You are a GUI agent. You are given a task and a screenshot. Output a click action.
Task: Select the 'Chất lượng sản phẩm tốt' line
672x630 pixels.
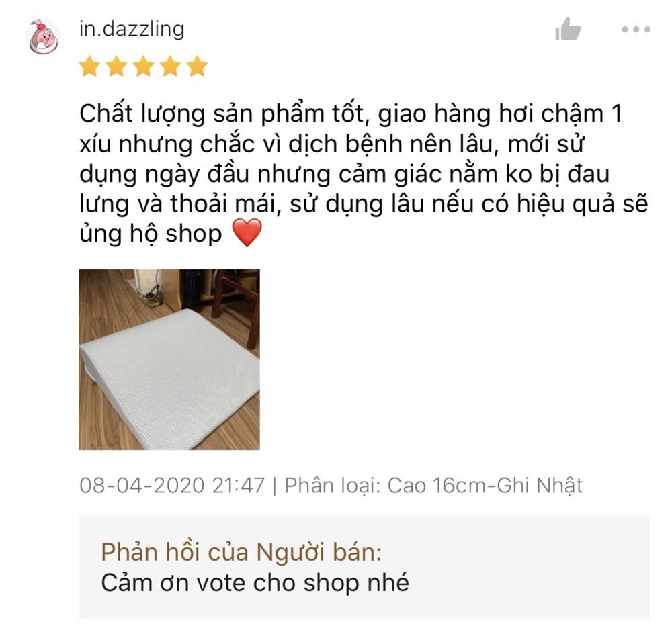350,114
